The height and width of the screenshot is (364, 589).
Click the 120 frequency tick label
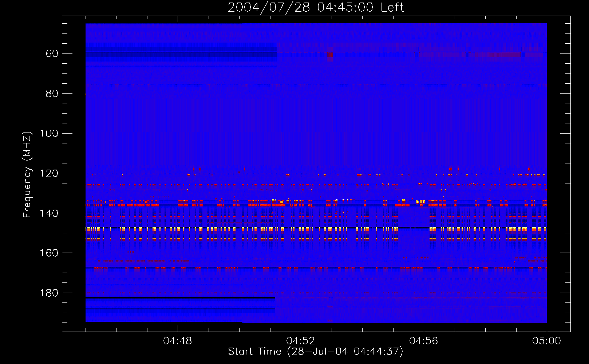pos(49,174)
